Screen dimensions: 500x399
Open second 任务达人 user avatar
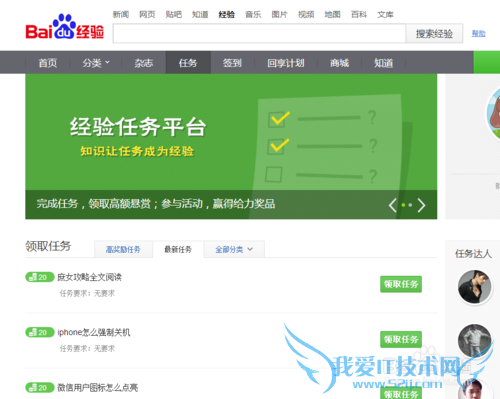tap(475, 341)
